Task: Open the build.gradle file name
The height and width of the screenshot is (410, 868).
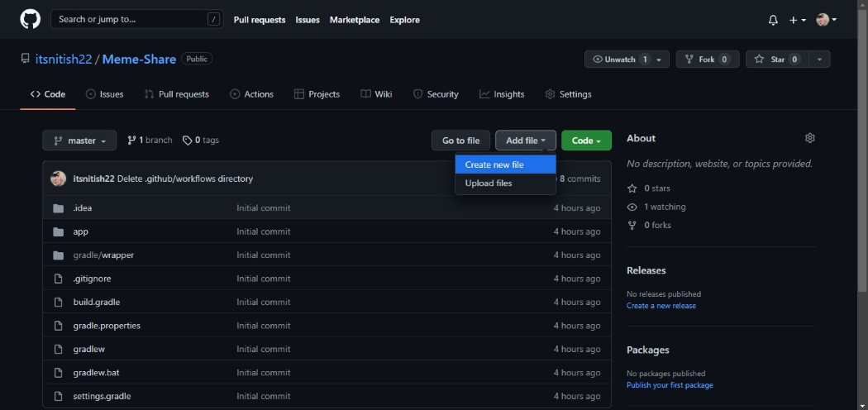Action: coord(97,302)
